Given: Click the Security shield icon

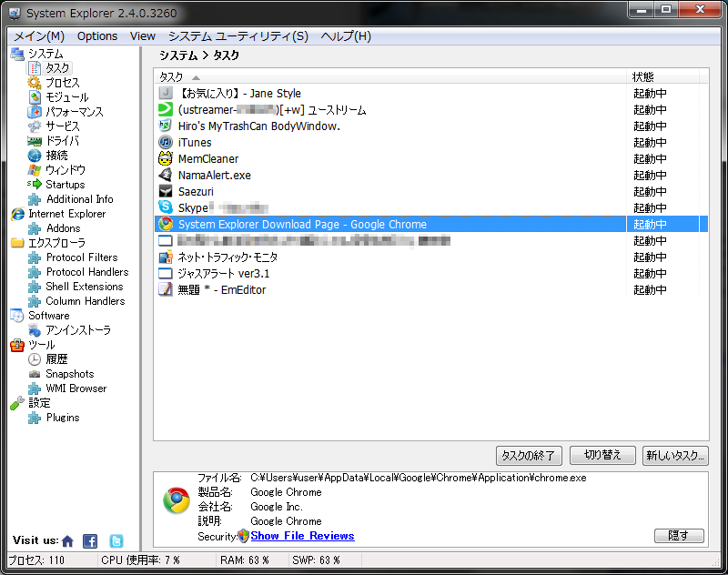Looking at the screenshot, I should (x=243, y=536).
